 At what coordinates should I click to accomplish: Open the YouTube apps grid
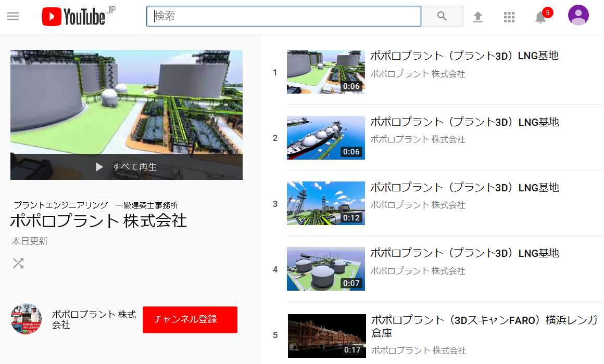click(509, 17)
